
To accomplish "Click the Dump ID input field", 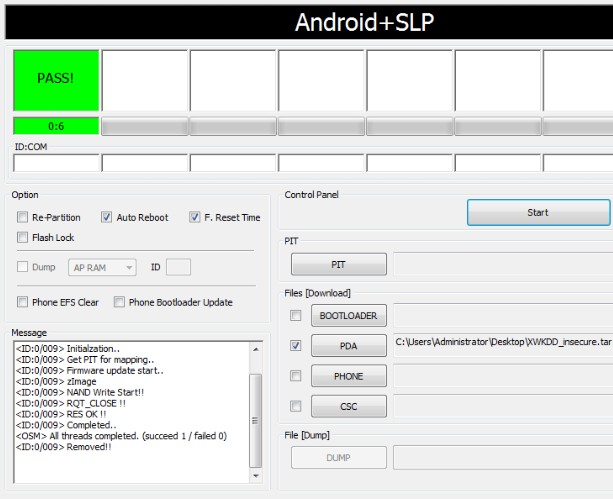I will [178, 267].
